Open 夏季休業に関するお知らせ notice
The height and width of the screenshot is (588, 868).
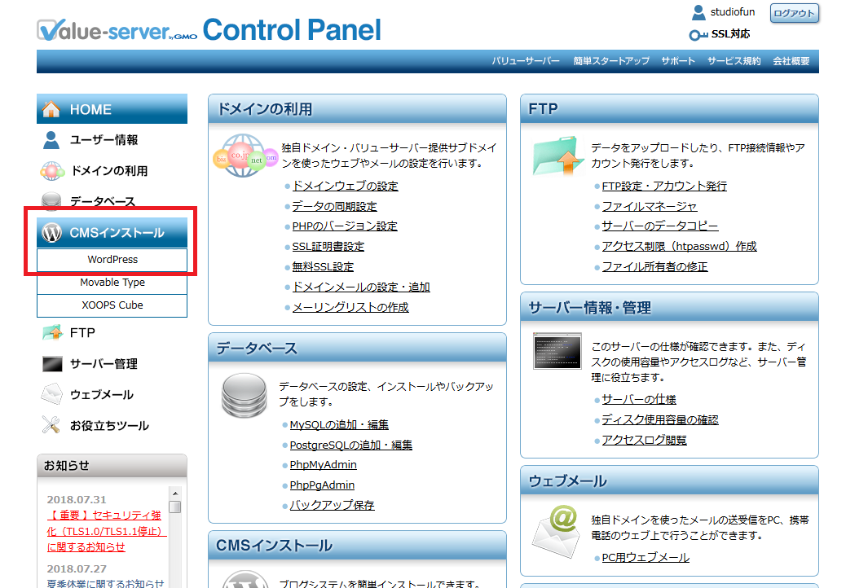(105, 583)
